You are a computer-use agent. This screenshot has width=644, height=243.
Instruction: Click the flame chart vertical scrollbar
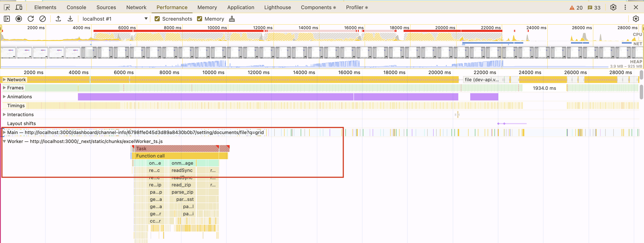641,92
